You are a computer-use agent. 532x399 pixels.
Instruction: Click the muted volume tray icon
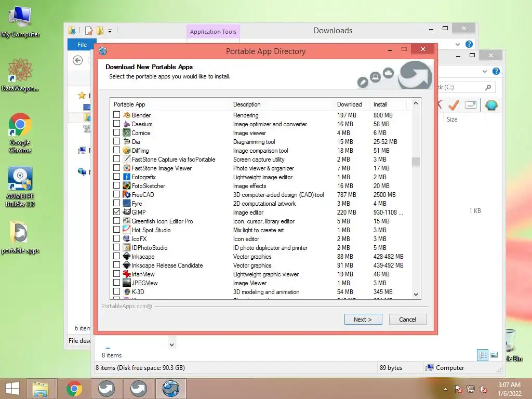tap(483, 389)
